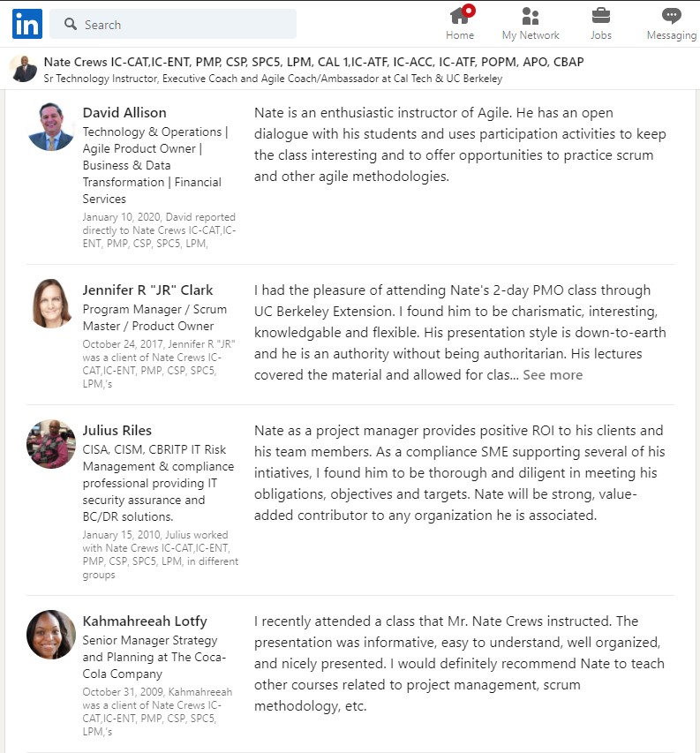
Task: Open Jennifer R "JR" Clark name link
Action: [147, 290]
